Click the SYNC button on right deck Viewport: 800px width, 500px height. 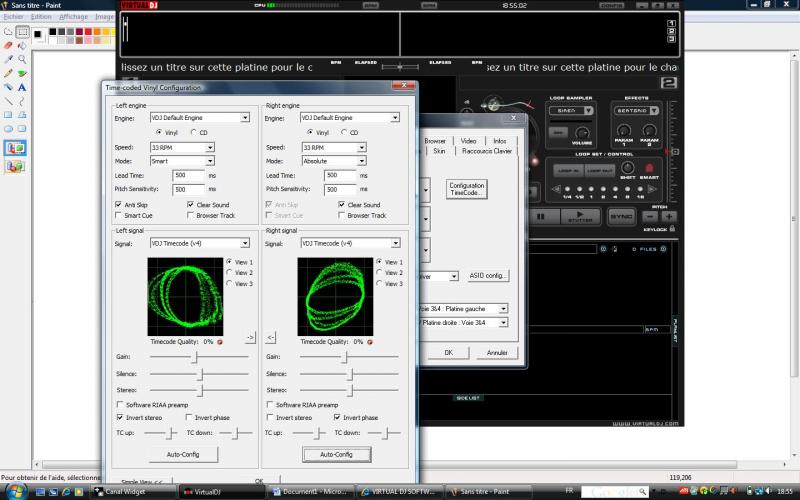pyautogui.click(x=621, y=216)
